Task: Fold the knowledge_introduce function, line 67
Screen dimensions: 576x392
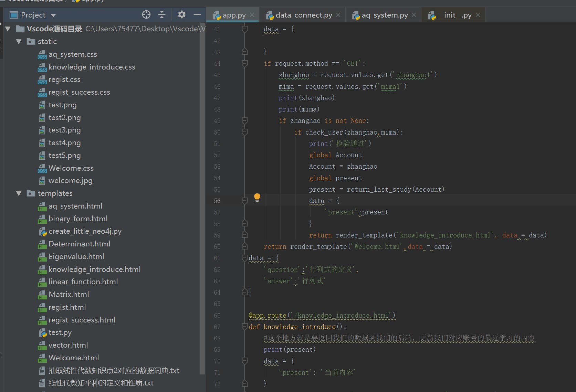Action: (245, 327)
